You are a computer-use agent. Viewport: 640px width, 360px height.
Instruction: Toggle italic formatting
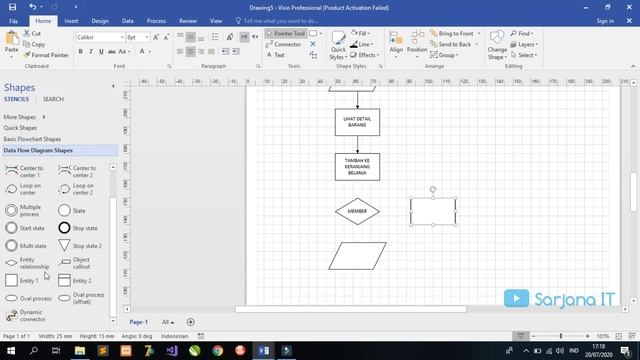[x=91, y=51]
